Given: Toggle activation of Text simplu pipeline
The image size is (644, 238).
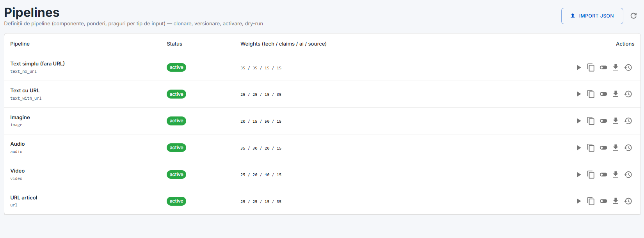Looking at the screenshot, I should 603,67.
